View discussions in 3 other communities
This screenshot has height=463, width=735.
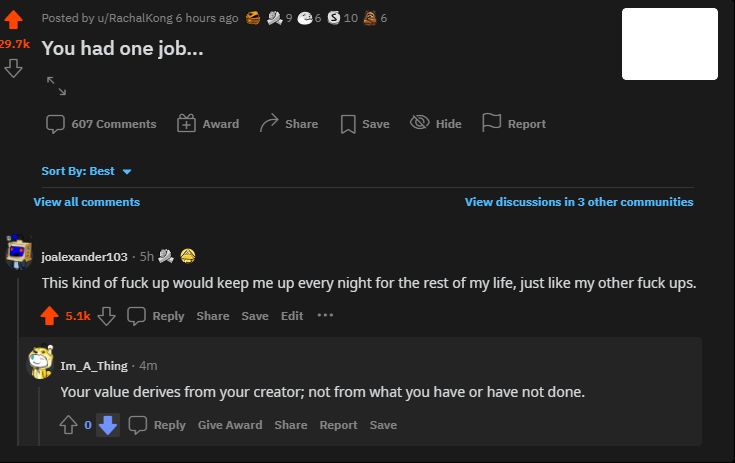click(578, 202)
